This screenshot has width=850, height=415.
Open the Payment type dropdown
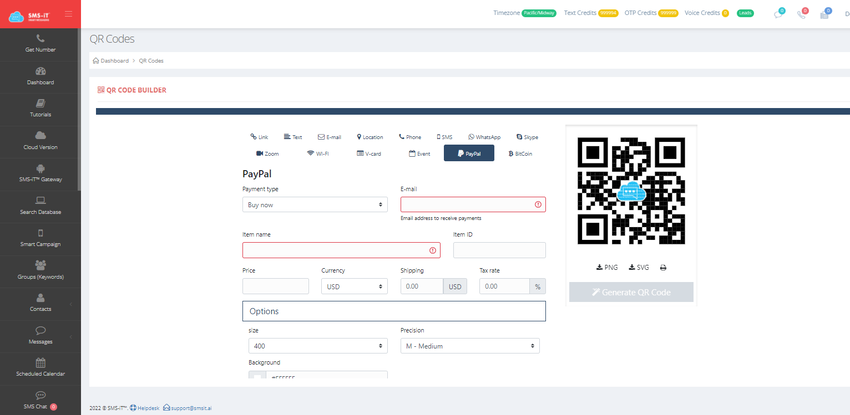315,205
